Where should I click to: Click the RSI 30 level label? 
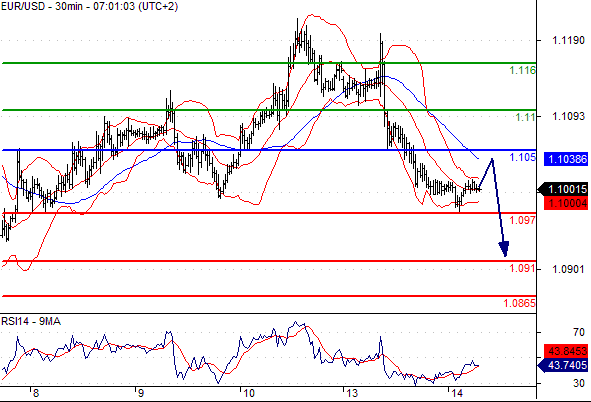click(x=579, y=384)
